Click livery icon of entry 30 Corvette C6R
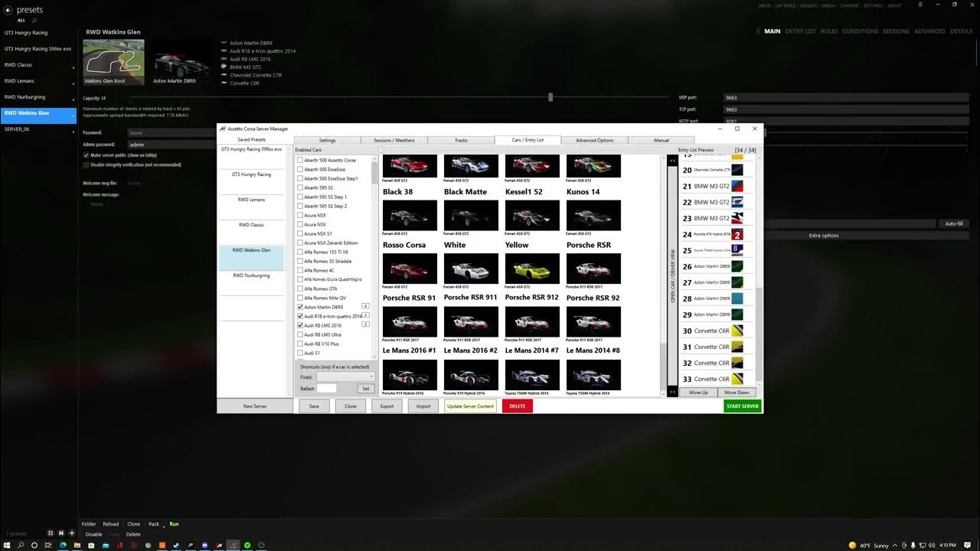980x551 pixels. (737, 331)
